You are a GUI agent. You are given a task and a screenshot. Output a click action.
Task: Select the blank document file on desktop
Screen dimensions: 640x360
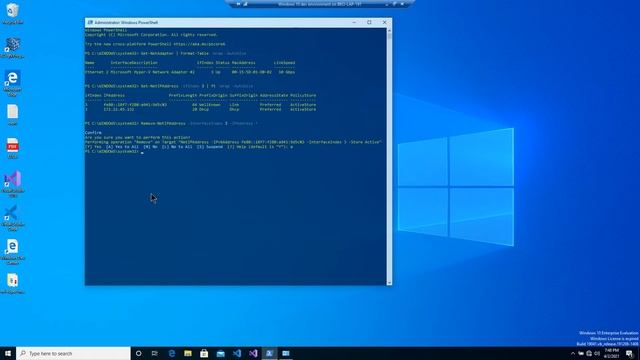(x=13, y=115)
